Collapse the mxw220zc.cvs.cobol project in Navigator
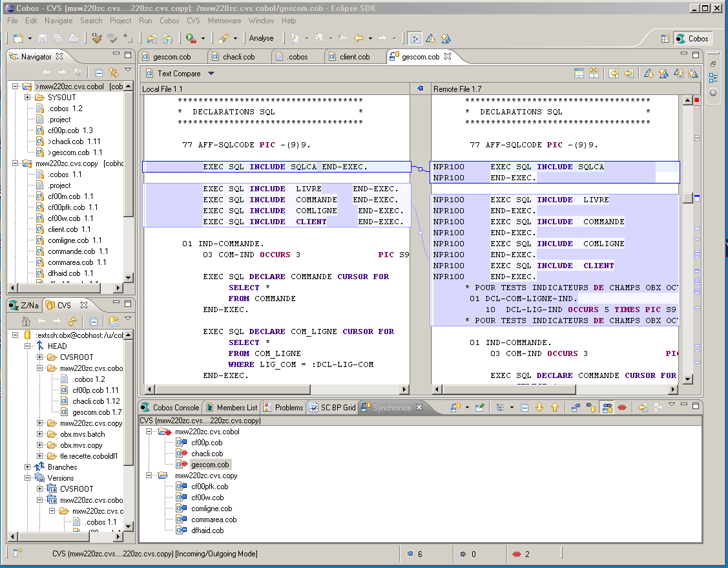 point(15,87)
